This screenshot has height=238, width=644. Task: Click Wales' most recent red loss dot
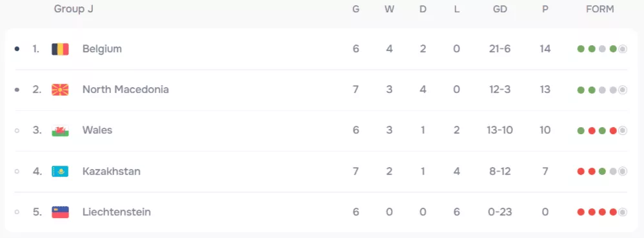tap(613, 131)
